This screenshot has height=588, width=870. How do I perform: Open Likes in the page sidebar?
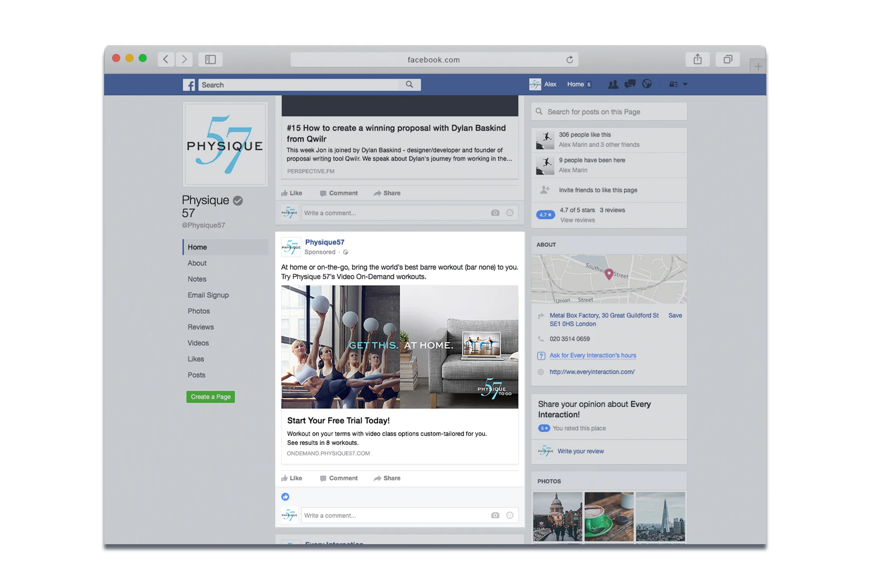196,359
